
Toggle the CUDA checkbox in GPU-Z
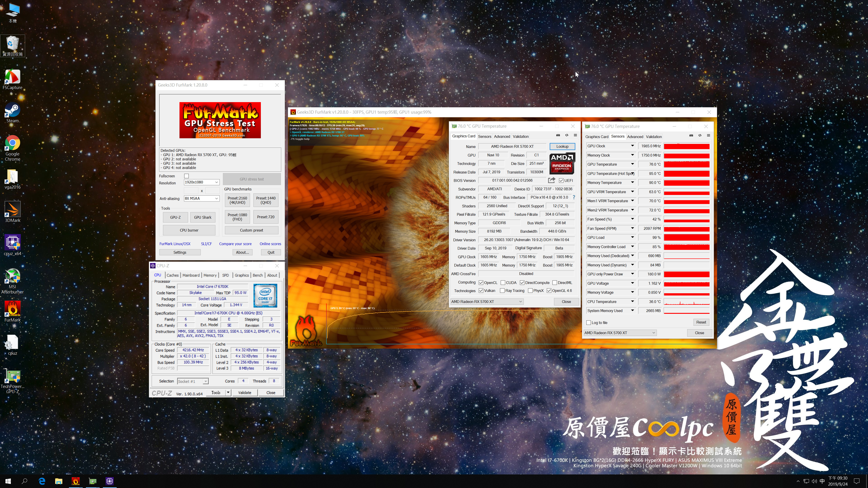[503, 283]
